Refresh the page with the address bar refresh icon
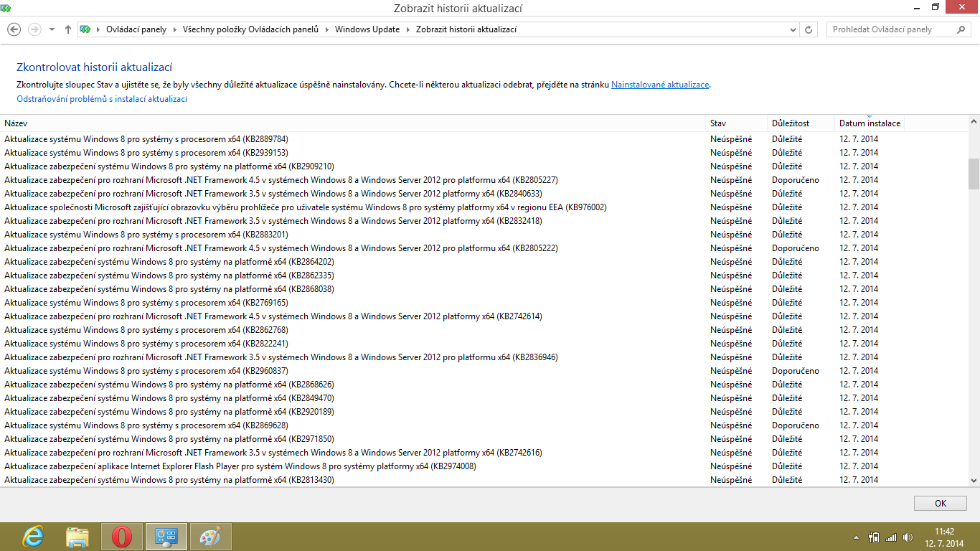 (809, 30)
